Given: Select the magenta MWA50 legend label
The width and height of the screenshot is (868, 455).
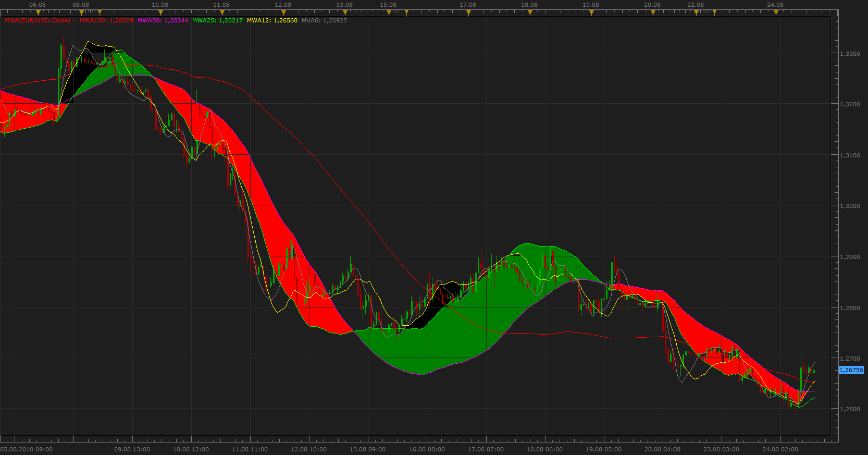Looking at the screenshot, I should (163, 21).
